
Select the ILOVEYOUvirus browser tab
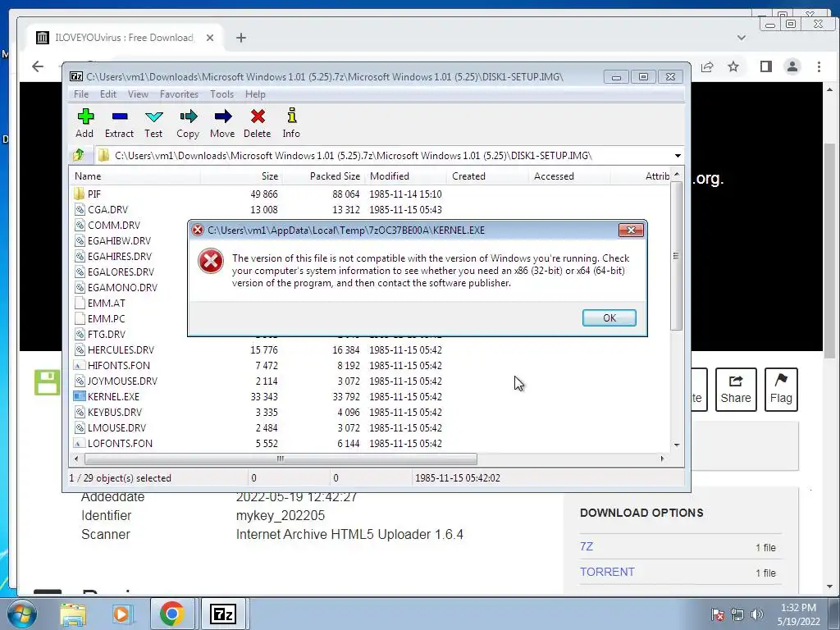click(x=126, y=38)
